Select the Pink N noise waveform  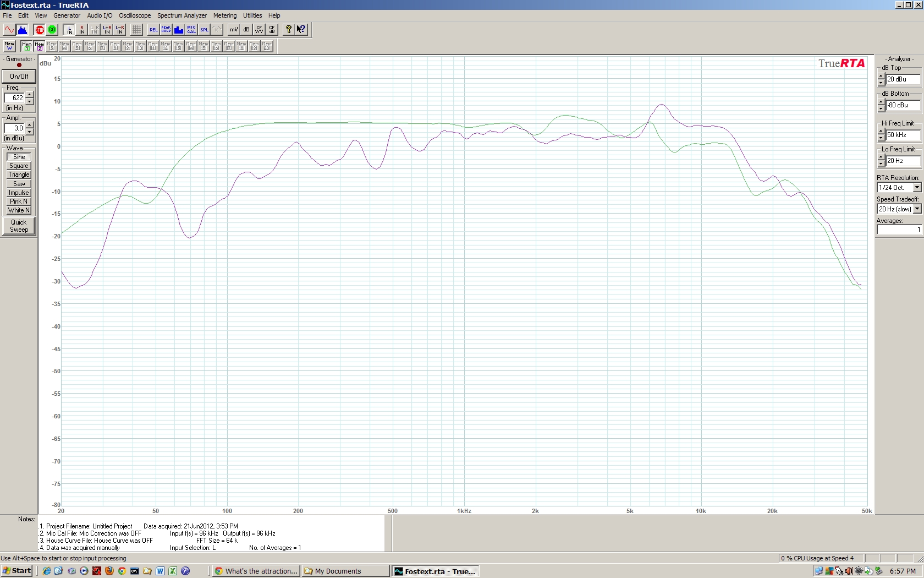19,201
